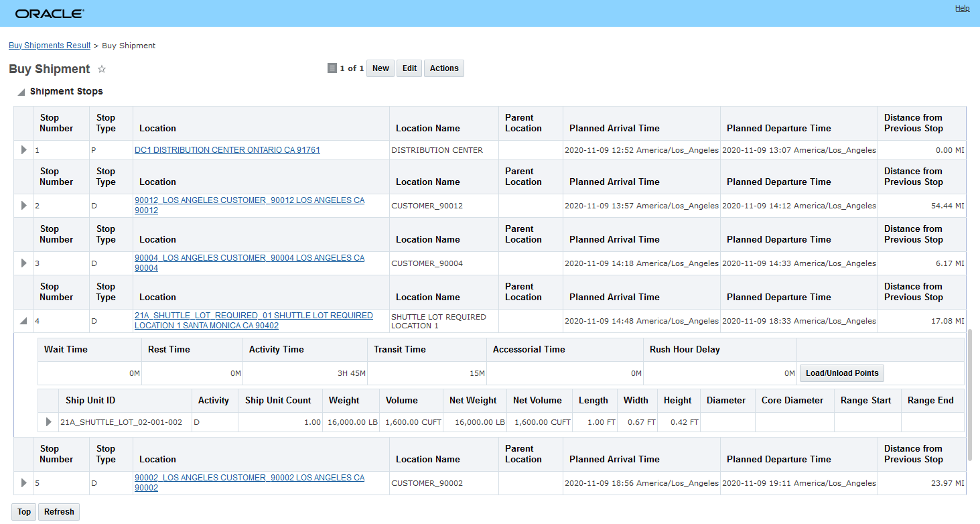Open the Actions menu

point(444,68)
